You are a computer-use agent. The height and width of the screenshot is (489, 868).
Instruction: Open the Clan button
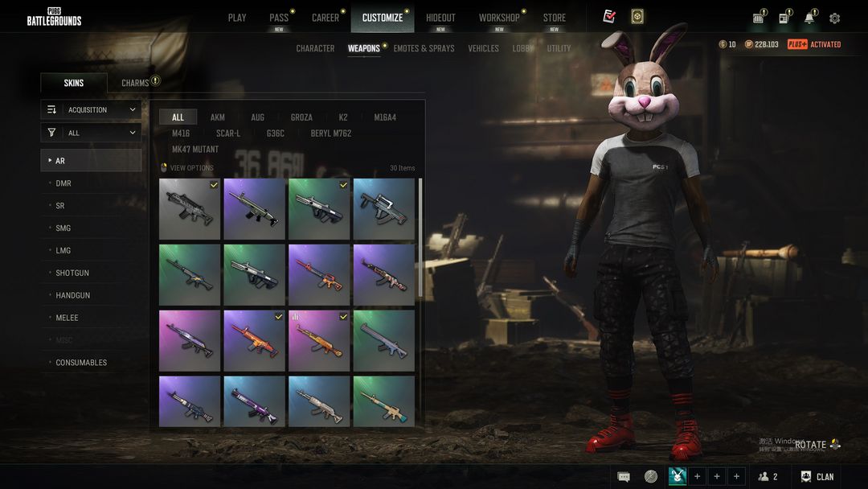(x=817, y=477)
